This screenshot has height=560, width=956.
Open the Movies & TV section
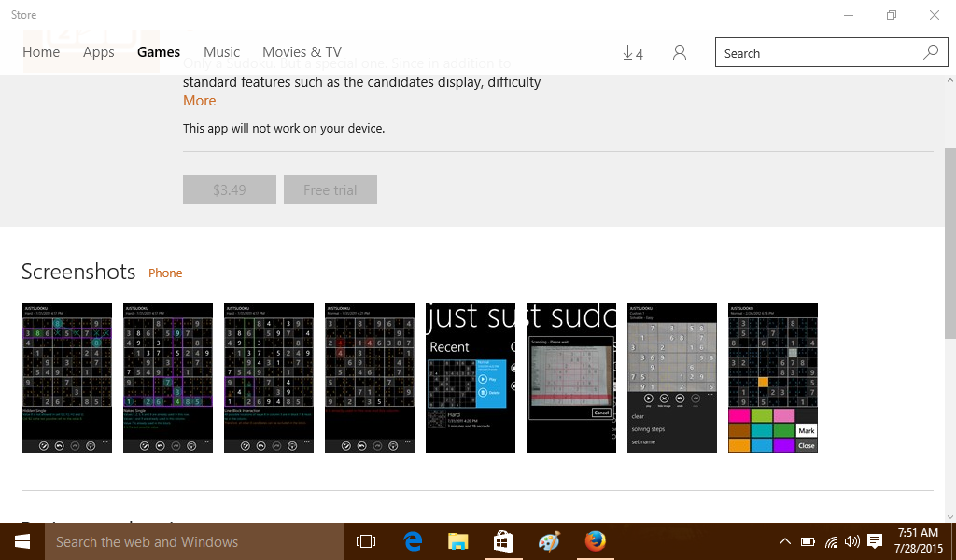302,52
